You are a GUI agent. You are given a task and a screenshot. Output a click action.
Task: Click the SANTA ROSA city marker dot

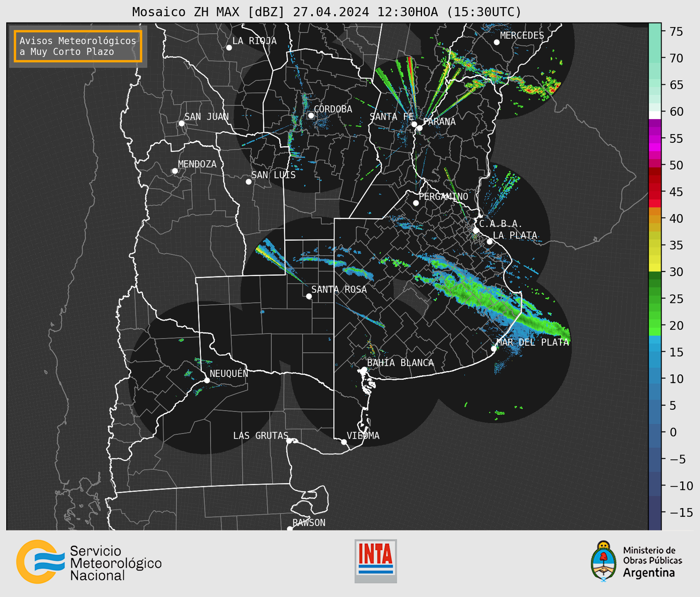point(309,296)
